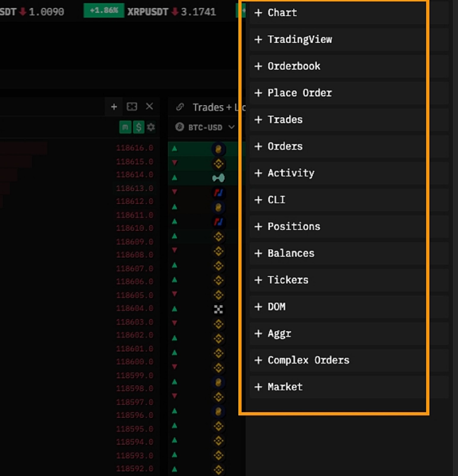
Task: Close the orderbook panel with the X icon
Action: pos(150,106)
